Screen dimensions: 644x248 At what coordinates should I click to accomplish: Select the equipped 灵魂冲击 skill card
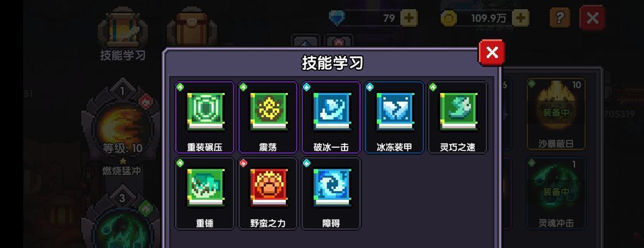(556, 193)
